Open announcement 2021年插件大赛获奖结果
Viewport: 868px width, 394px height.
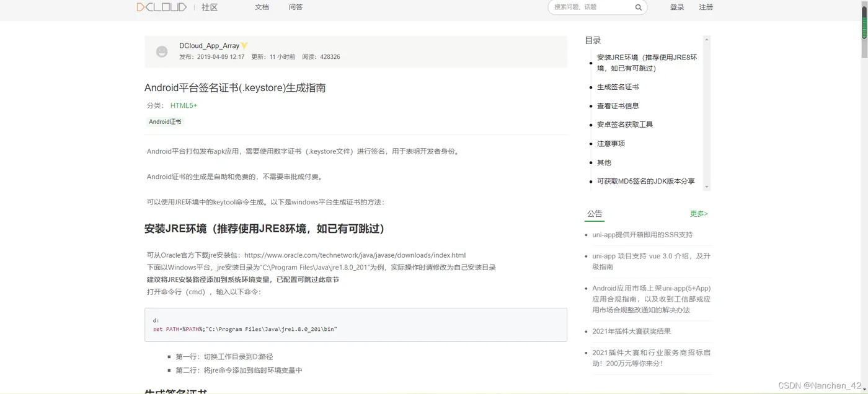click(631, 331)
